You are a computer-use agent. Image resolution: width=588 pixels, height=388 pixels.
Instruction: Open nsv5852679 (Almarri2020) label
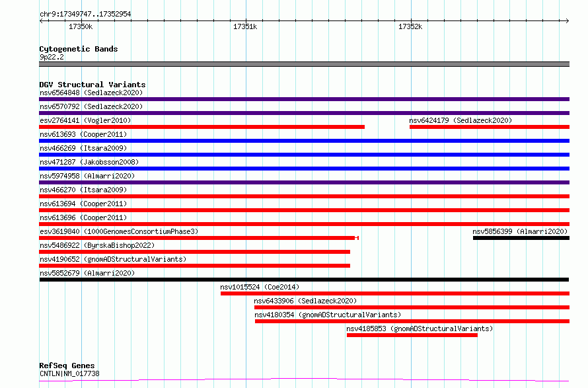[87, 273]
